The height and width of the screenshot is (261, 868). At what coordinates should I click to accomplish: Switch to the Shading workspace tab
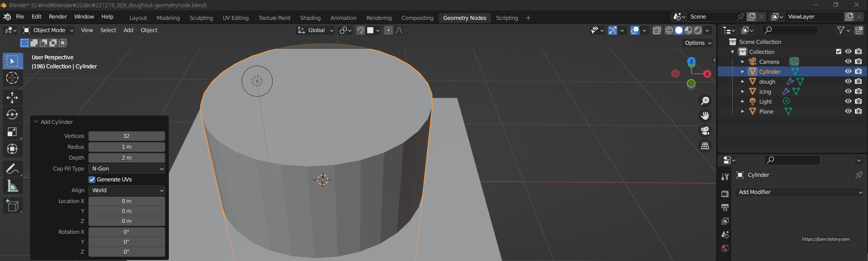click(310, 18)
